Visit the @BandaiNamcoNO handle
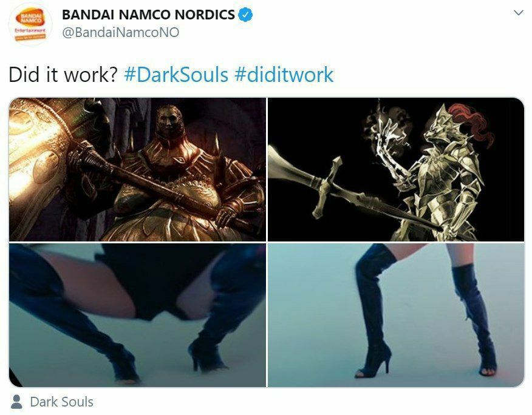532x415 pixels. (x=120, y=33)
